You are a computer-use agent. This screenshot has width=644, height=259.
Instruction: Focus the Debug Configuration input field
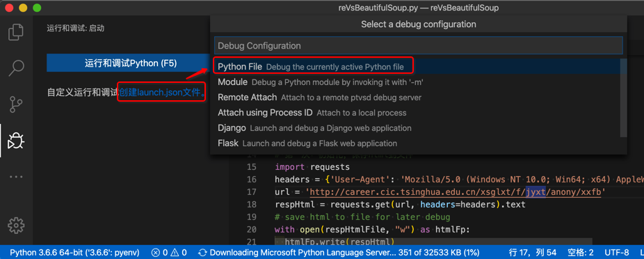(x=419, y=46)
